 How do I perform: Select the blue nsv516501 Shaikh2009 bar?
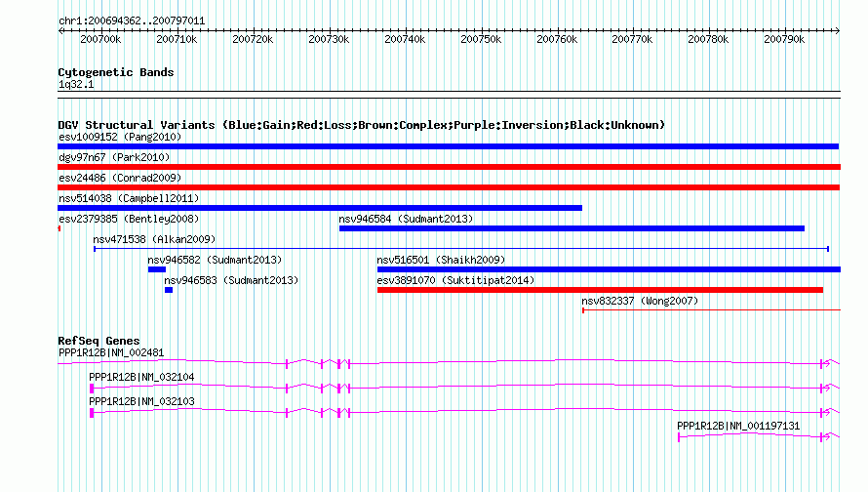tap(609, 269)
